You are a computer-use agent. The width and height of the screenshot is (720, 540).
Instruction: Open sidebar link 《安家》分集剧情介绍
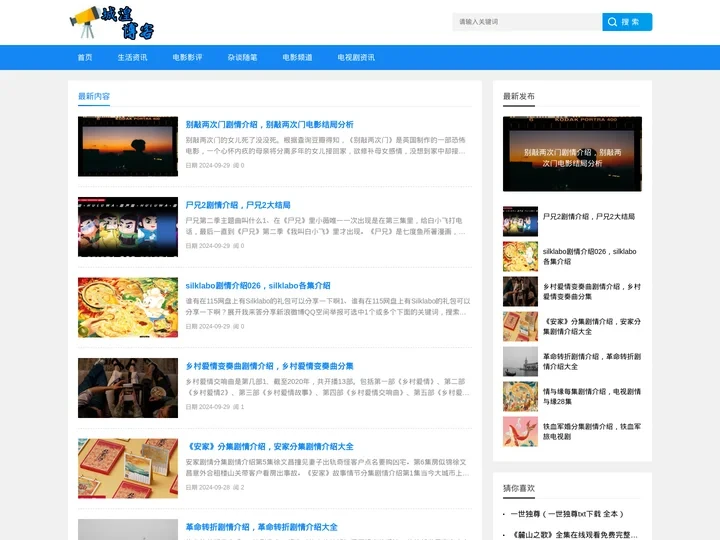coord(592,326)
